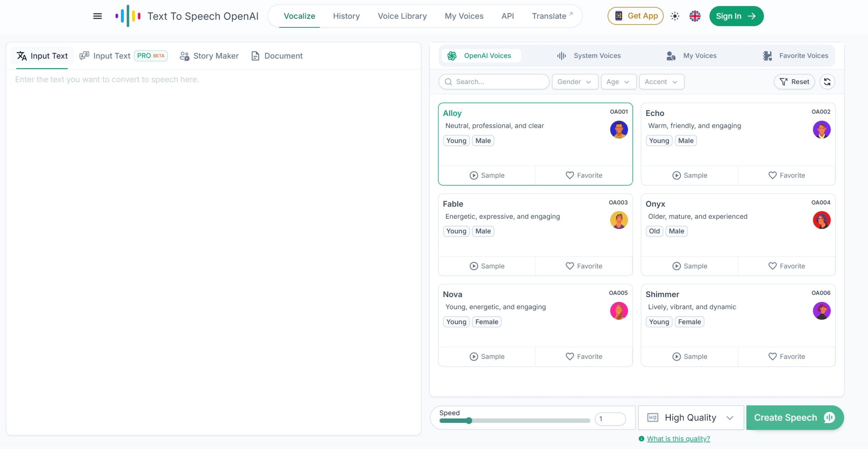The height and width of the screenshot is (449, 868).
Task: Open the Gender filter dropdown
Action: [x=575, y=82]
